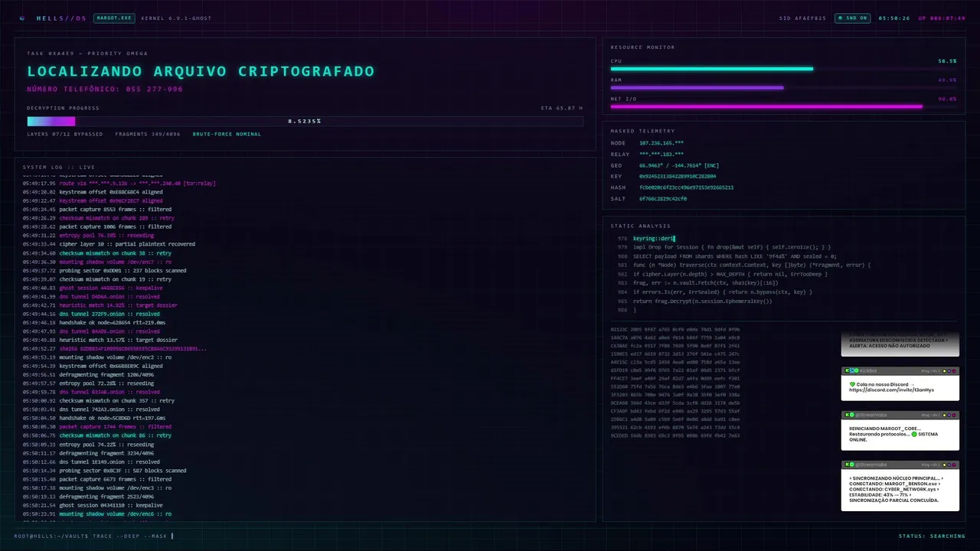Click the STATUS: SEARCHING indicator

932,536
